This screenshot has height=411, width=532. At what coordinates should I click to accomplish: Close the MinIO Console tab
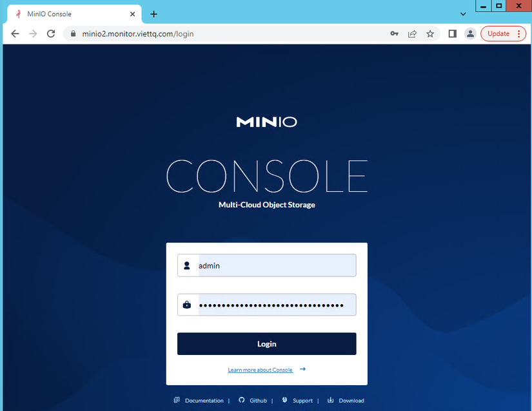coord(132,14)
